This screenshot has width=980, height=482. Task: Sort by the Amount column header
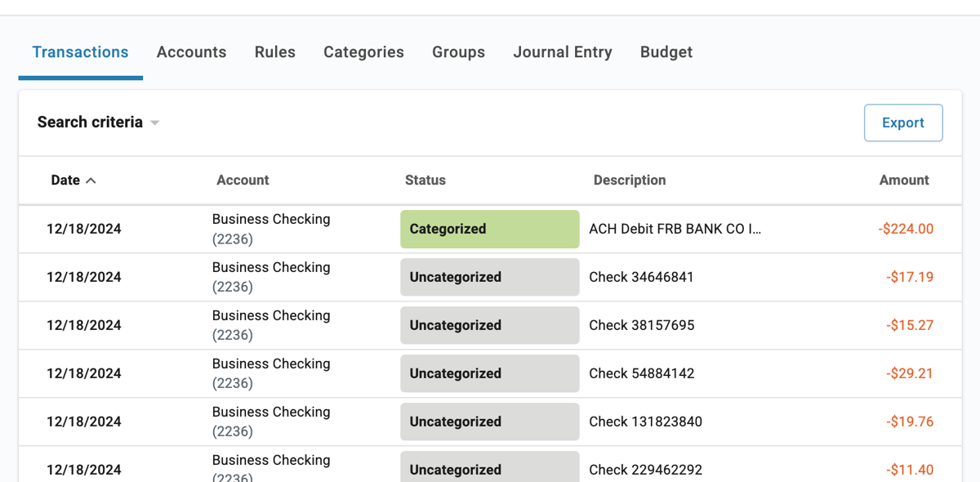tap(903, 181)
